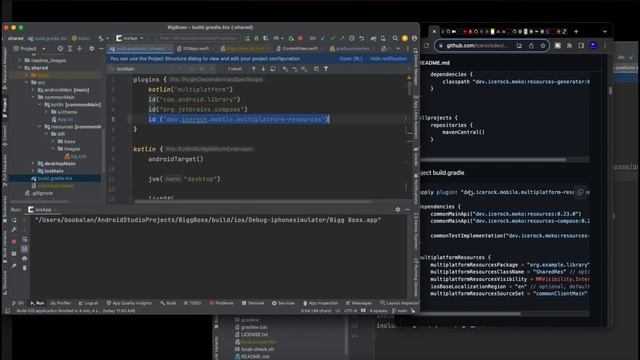Collapse the commonMain folder node
640x360 pixels.
(33, 97)
